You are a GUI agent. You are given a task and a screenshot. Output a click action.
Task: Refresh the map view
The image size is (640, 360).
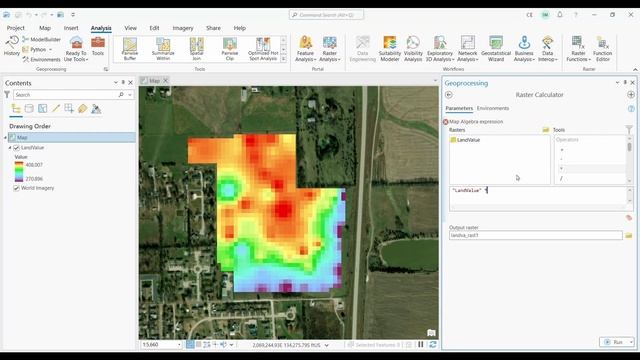433,345
